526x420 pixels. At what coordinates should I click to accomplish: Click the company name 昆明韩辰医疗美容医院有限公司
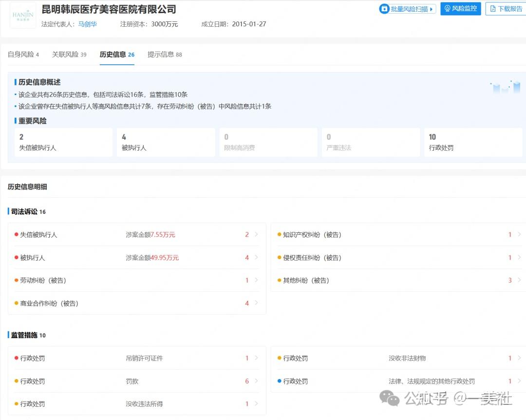click(x=109, y=9)
